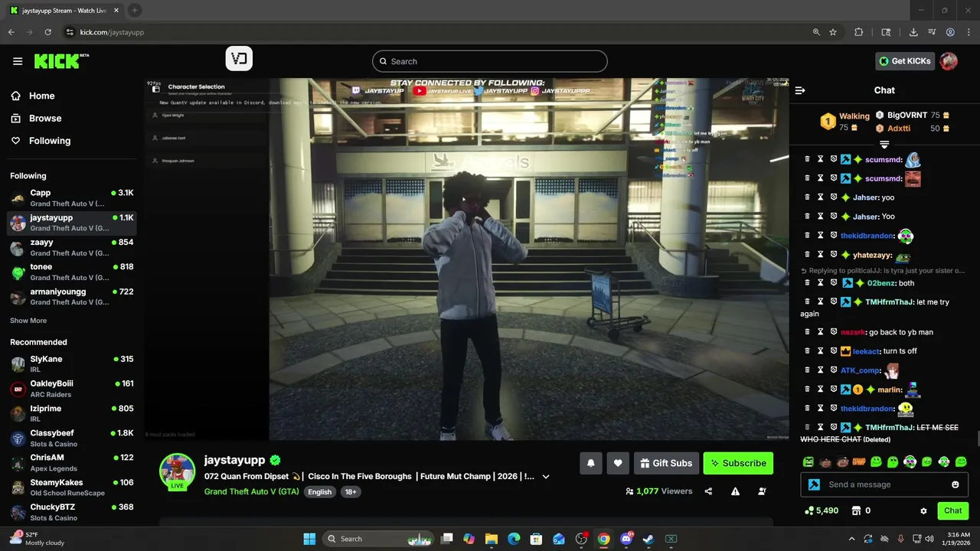Click the yhatezayy username in chat
980x551 pixels.
click(x=872, y=255)
